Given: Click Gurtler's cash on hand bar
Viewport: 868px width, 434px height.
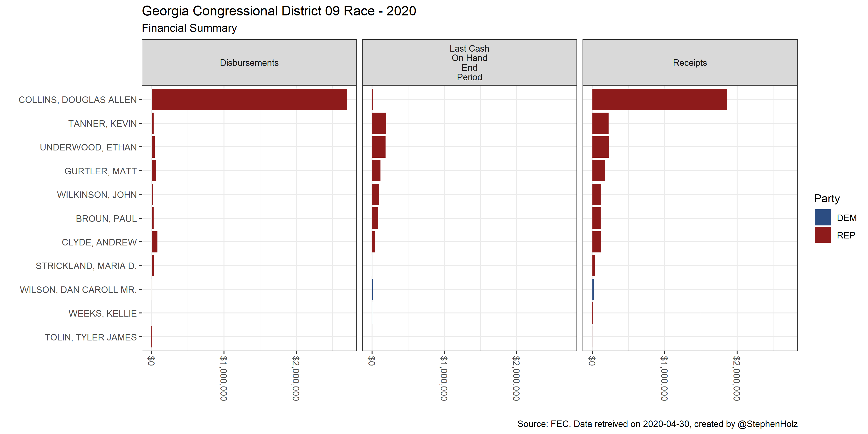Looking at the screenshot, I should click(x=376, y=171).
